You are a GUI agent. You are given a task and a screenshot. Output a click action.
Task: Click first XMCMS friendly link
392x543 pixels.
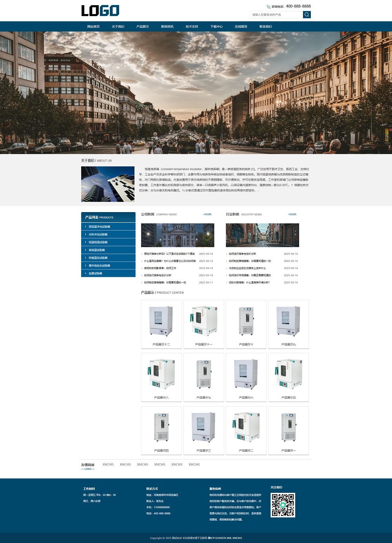108,465
